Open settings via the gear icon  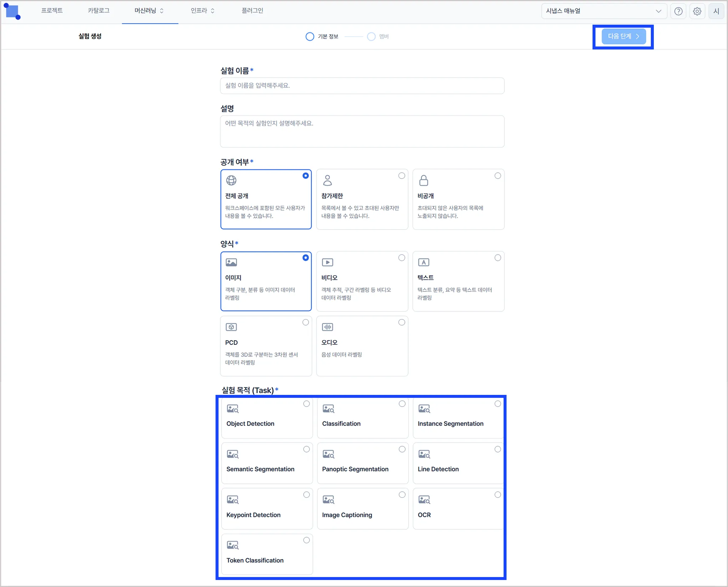[697, 11]
